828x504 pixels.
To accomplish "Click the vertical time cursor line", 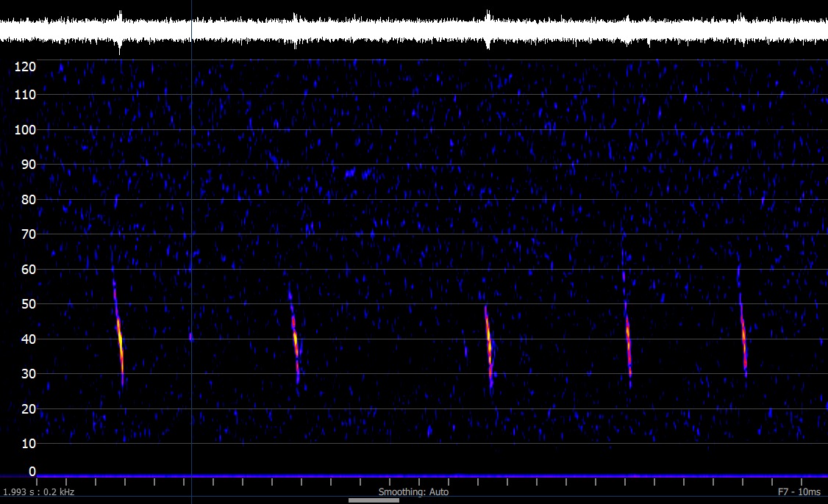I will (191, 220).
